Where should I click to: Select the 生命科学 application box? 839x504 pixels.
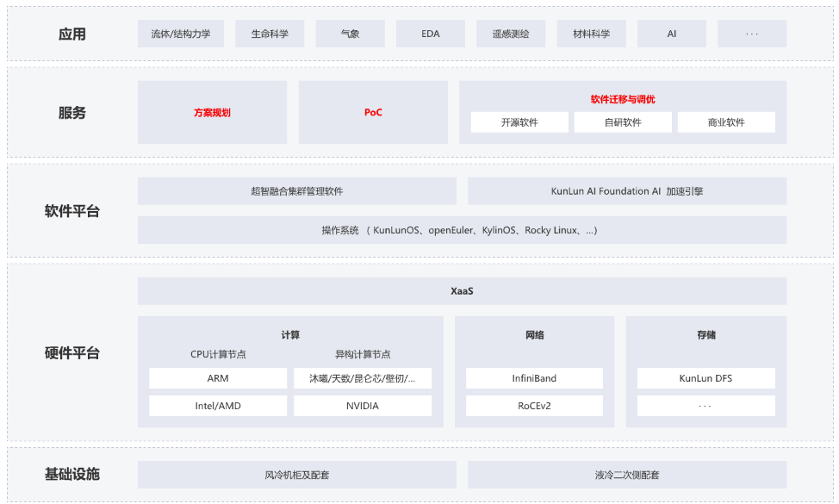click(270, 34)
